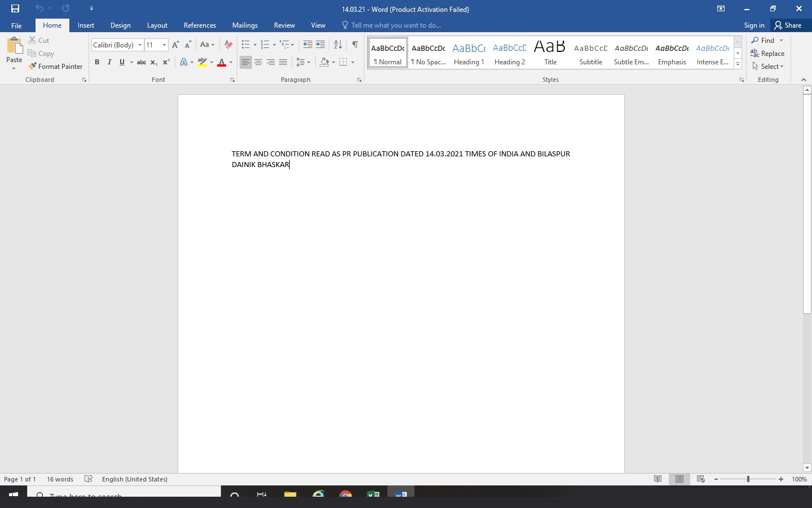Apply the No Spacing style
Viewport: 812px width, 508px height.
pyautogui.click(x=429, y=53)
